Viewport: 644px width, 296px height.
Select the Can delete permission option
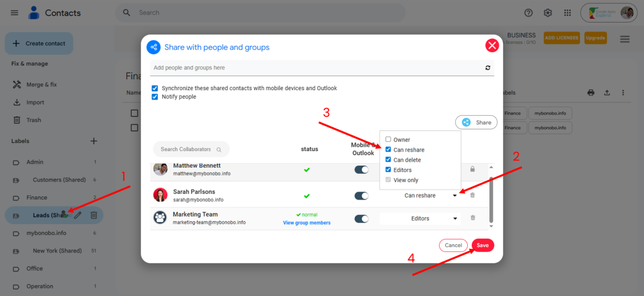(388, 160)
